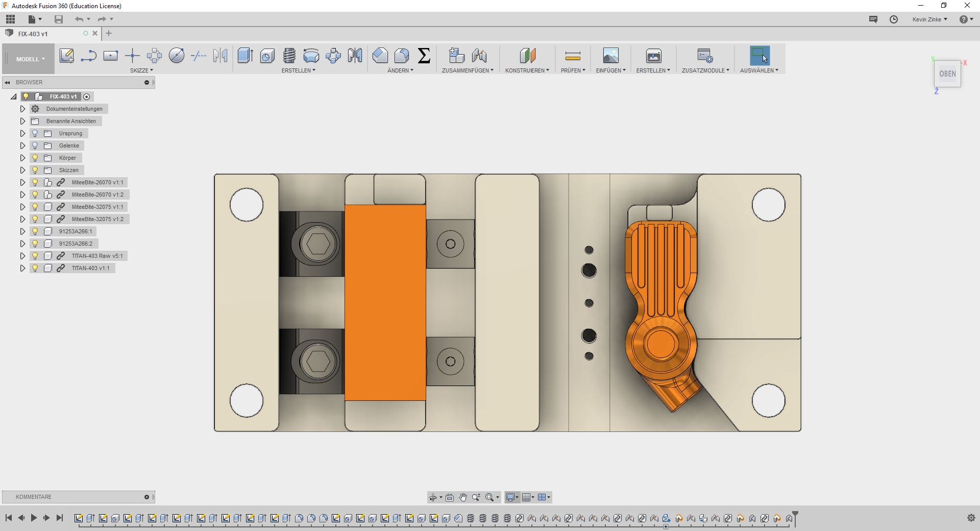Image resolution: width=980 pixels, height=531 pixels.
Task: Expand the MiteeBite-26070 v1:1 component
Action: 22,182
